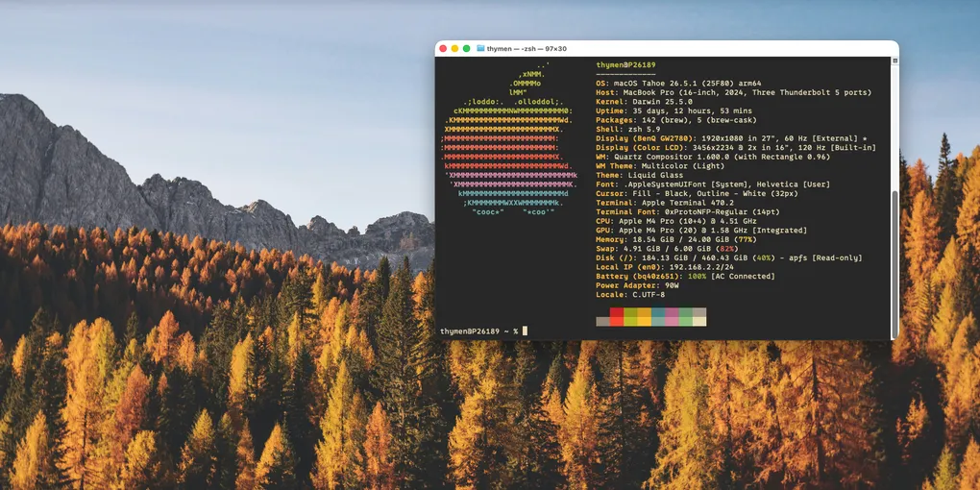Click the "OS: macOS Tahoe 26.5.1" line
This screenshot has width=980, height=490.
tap(678, 84)
